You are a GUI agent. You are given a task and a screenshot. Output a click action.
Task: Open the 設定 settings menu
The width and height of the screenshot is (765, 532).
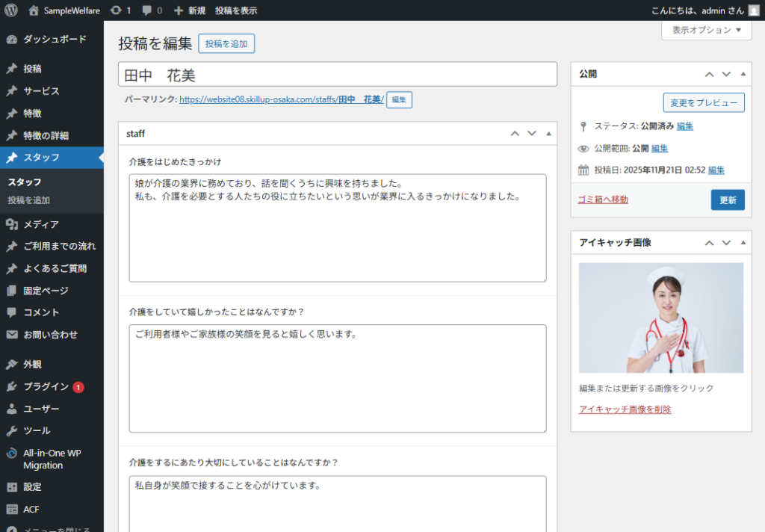(x=32, y=486)
